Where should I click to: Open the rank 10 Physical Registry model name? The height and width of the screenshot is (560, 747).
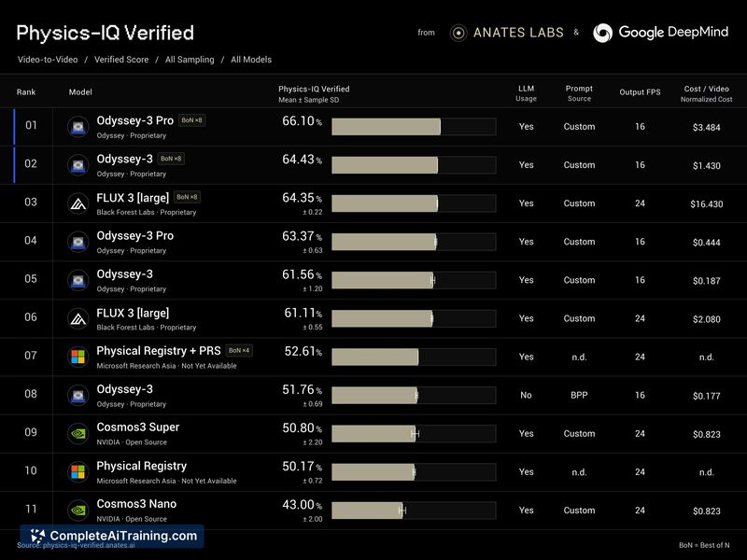142,466
